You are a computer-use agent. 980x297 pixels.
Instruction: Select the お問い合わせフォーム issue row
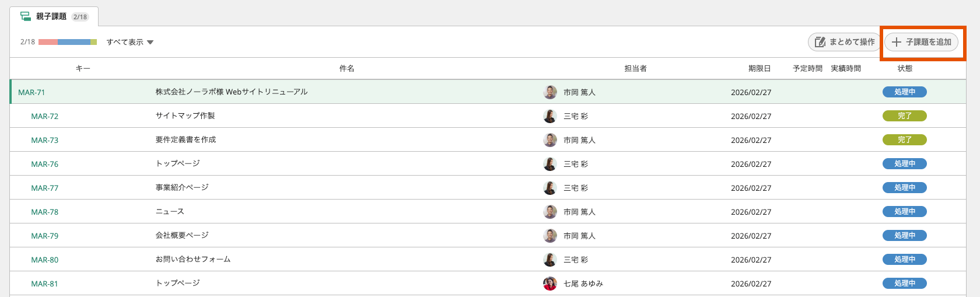click(x=488, y=260)
